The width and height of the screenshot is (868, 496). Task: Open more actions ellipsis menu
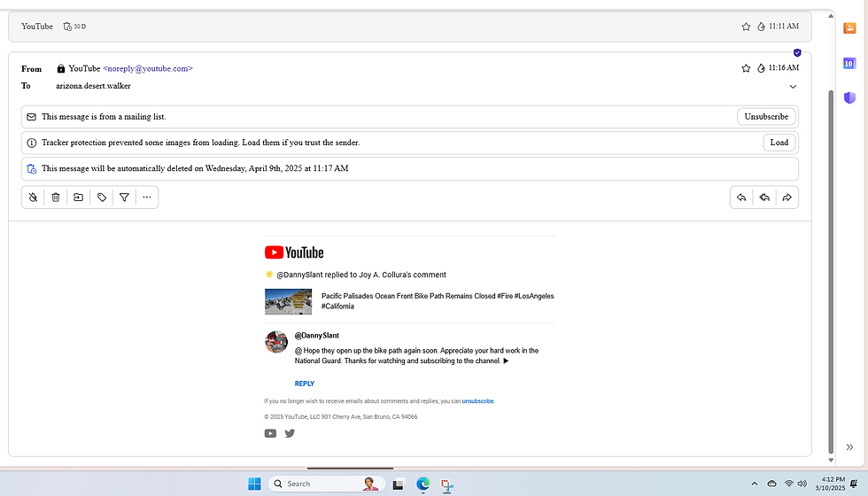tap(147, 197)
